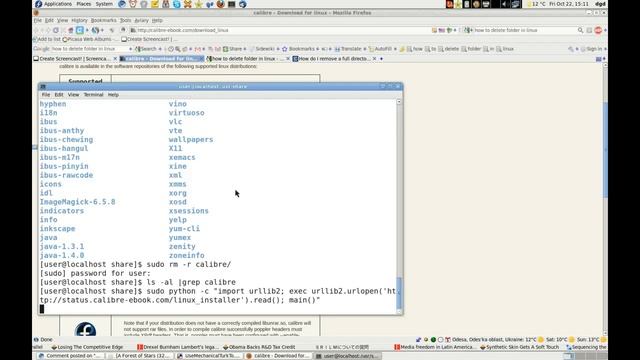Click the Google toolbar Share button
Screen dimensions: 640x360
(x=232, y=49)
